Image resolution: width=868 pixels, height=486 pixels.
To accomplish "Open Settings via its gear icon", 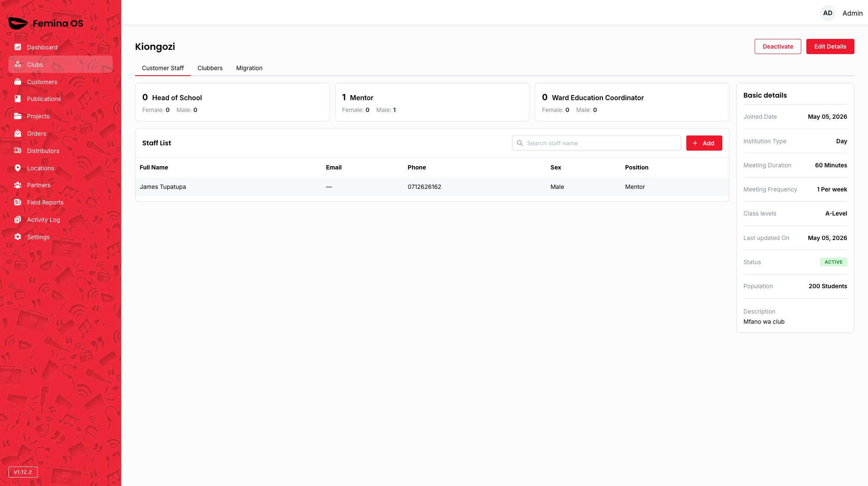I will coord(18,237).
